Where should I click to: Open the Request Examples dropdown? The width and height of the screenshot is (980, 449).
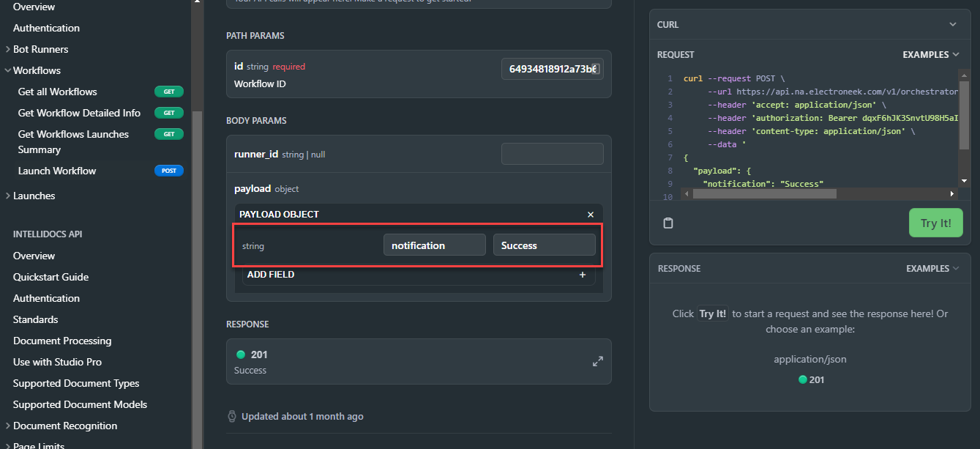click(x=931, y=55)
